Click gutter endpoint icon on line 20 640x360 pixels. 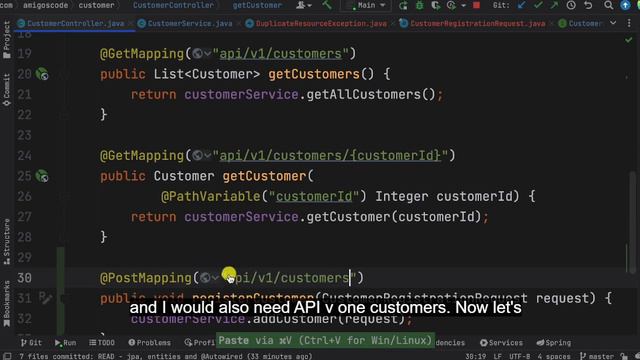(42, 74)
